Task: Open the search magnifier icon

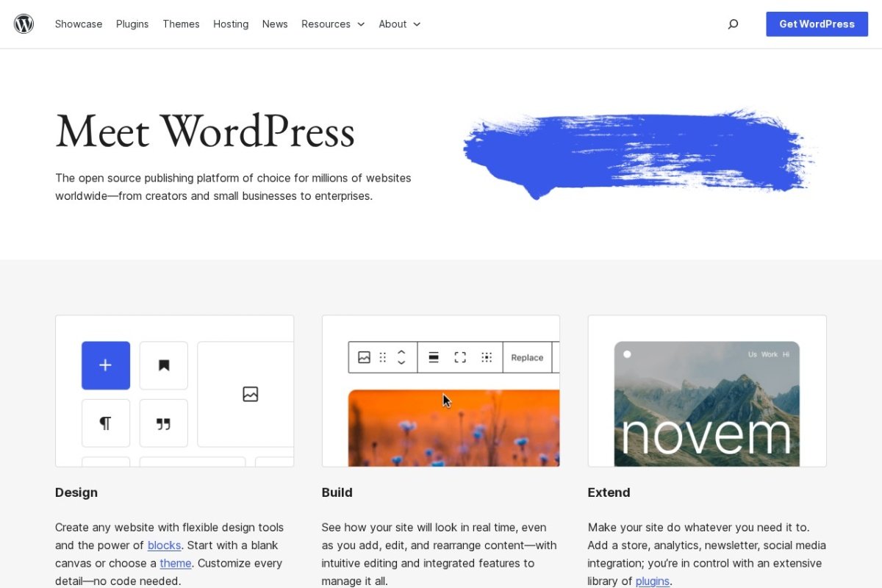Action: 733,24
